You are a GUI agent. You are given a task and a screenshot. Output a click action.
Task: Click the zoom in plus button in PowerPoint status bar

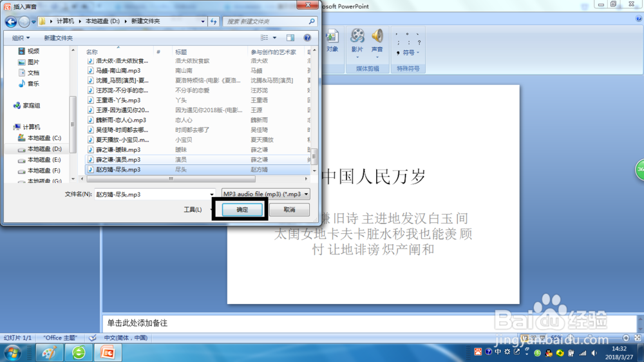[x=626, y=338]
